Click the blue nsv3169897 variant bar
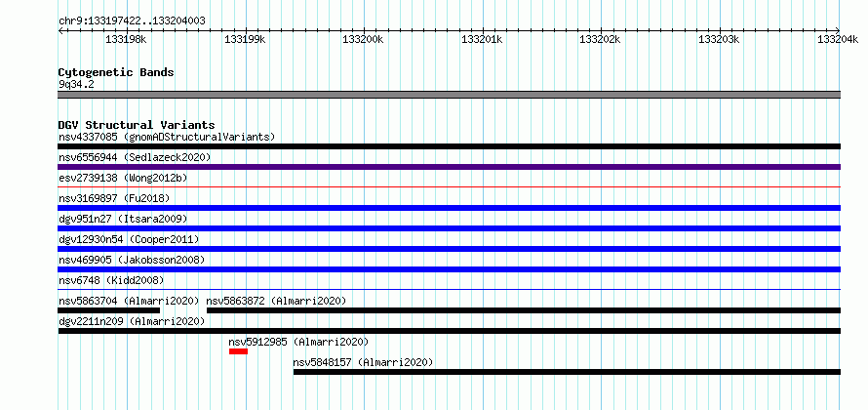Viewport: 868px width, 410px height. point(450,208)
